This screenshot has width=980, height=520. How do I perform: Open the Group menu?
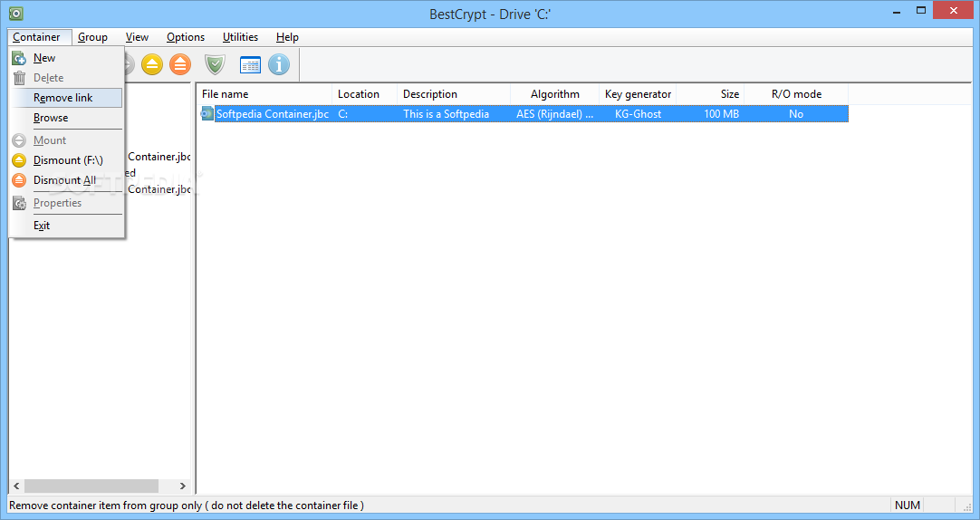coord(92,37)
